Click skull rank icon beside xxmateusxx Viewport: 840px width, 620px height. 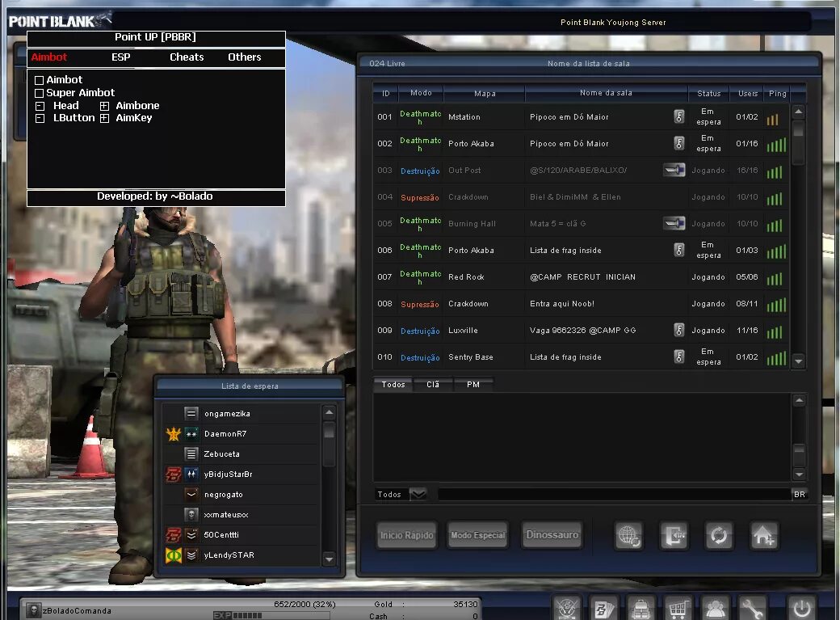[x=191, y=514]
